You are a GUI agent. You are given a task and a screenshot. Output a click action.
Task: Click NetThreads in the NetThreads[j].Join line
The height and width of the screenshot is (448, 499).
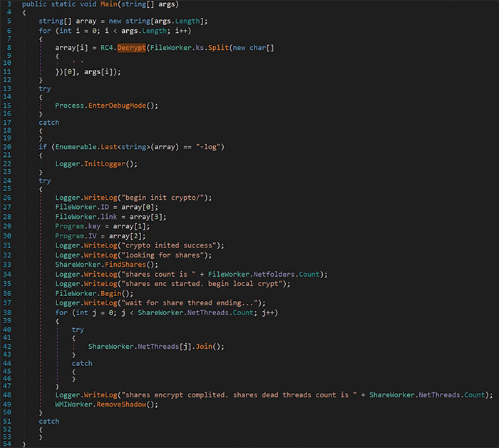coord(158,347)
